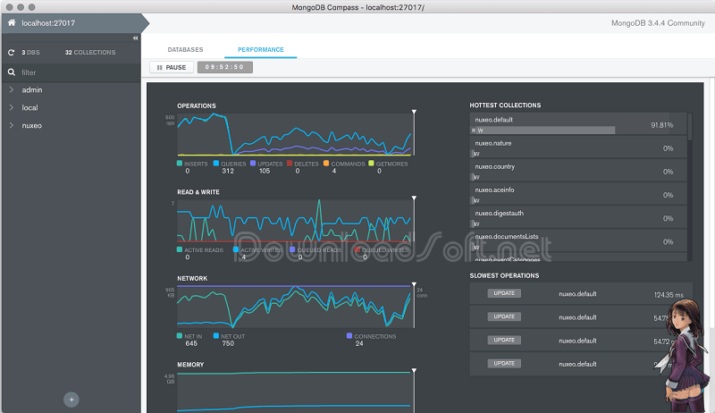Click the Getmores legend swatch
Viewport: 715px width, 413px height.
pyautogui.click(x=371, y=163)
